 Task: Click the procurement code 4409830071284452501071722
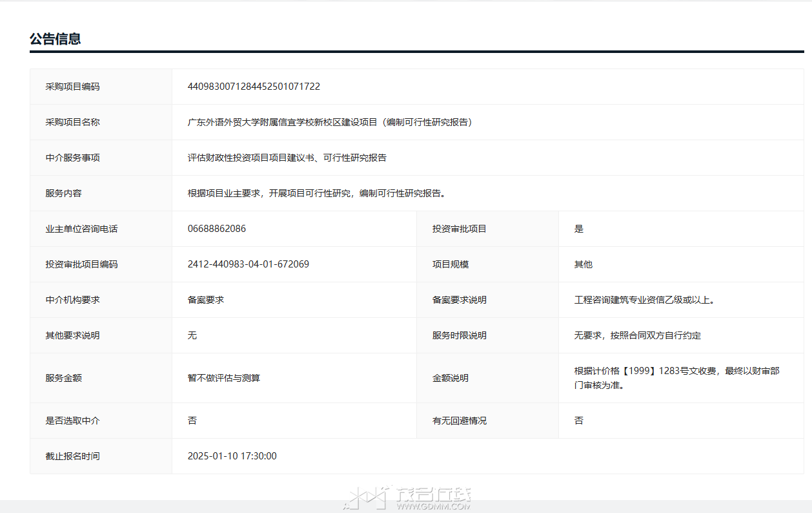click(254, 87)
